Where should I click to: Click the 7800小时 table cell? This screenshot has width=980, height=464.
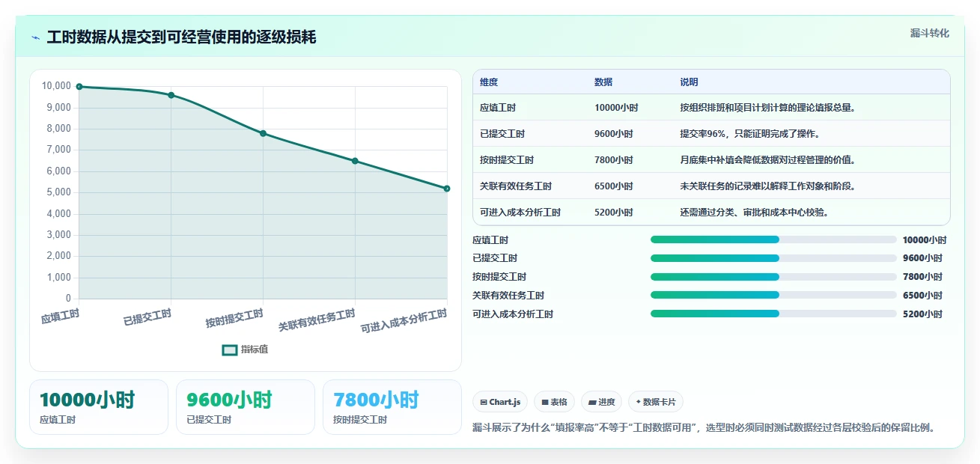tap(614, 160)
